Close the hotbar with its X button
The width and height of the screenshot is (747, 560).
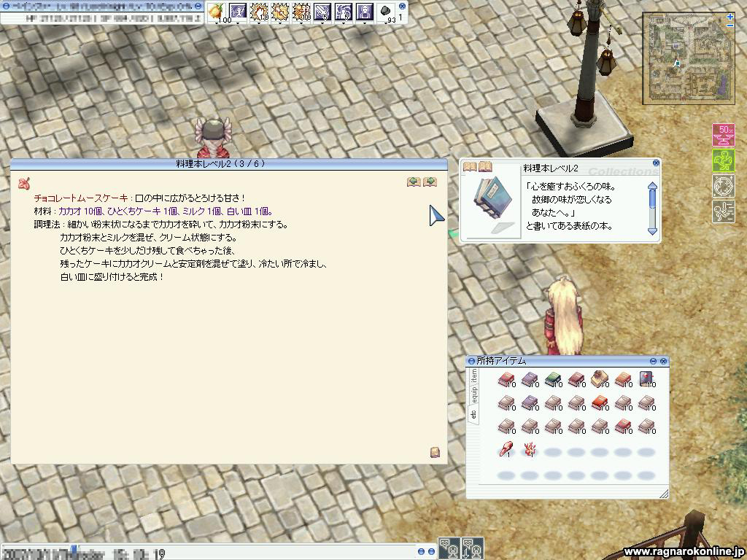click(402, 6)
